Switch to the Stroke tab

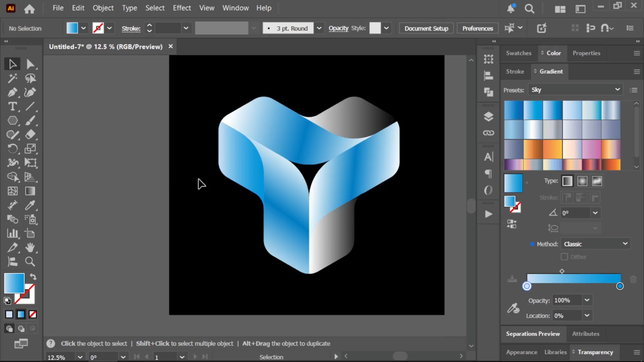515,72
